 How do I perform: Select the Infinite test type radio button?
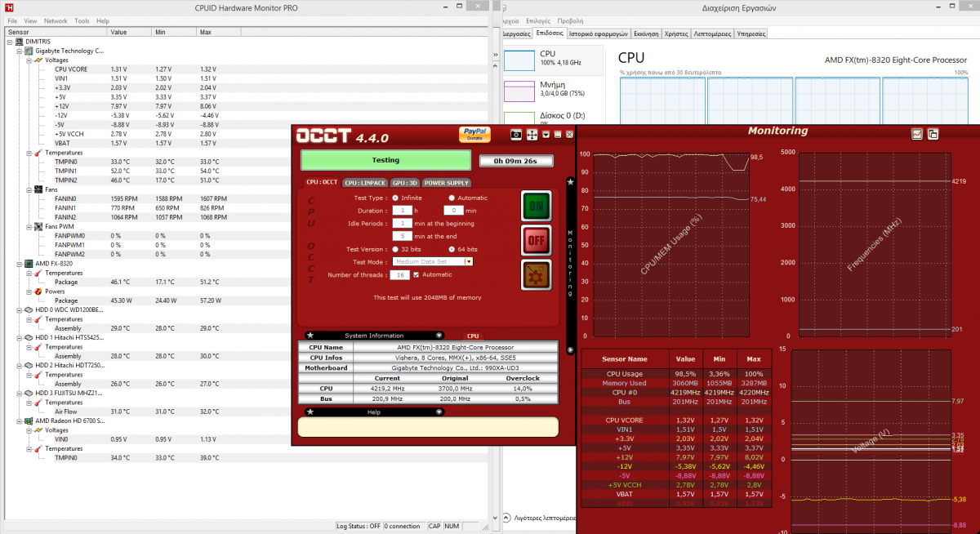[x=396, y=198]
